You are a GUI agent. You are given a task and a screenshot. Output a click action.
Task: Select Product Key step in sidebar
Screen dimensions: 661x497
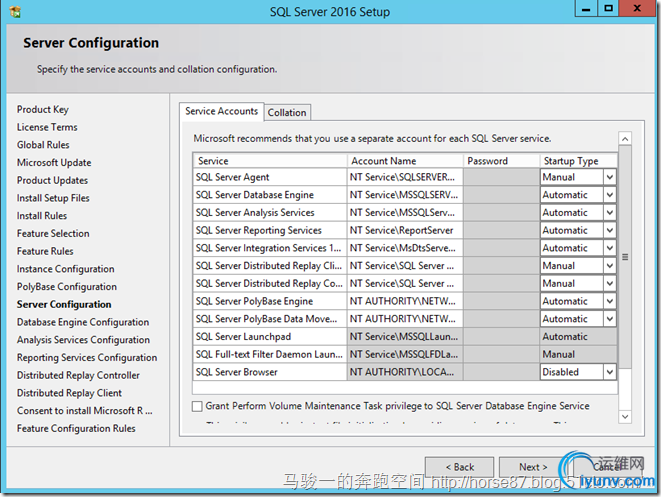[x=43, y=110]
